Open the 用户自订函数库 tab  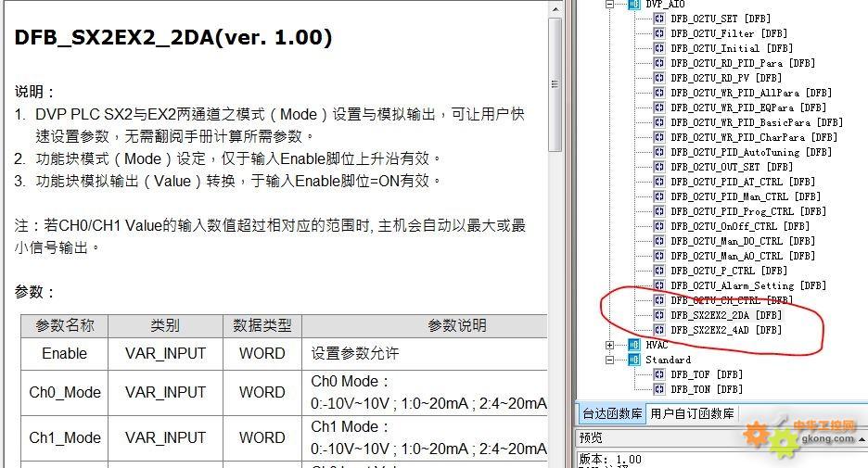pos(692,413)
